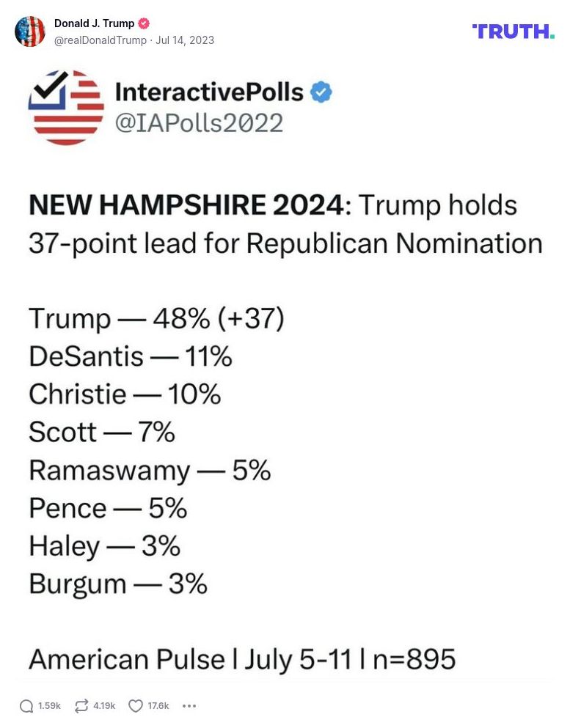The height and width of the screenshot is (728, 570).
Task: Click the TRUTH logo
Action: coord(512,32)
